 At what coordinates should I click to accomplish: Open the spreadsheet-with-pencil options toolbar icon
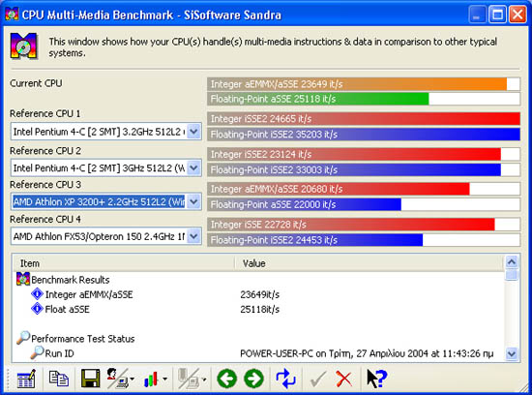coord(26,379)
